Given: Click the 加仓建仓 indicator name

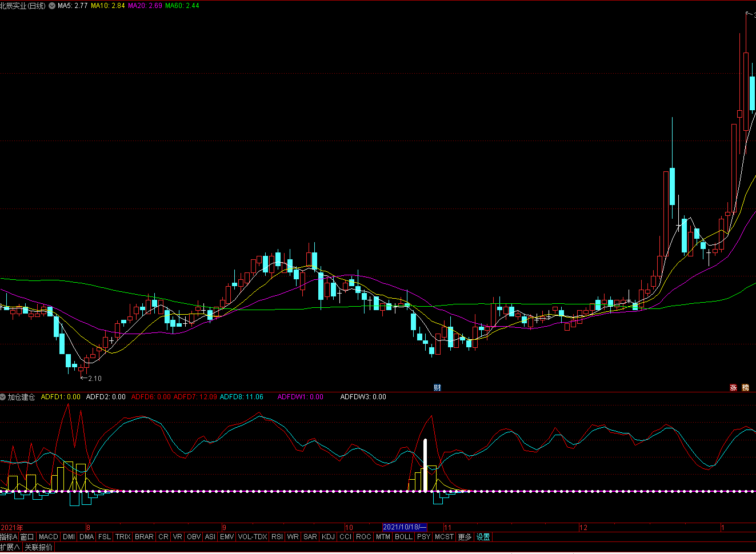Looking at the screenshot, I should pyautogui.click(x=22, y=397).
